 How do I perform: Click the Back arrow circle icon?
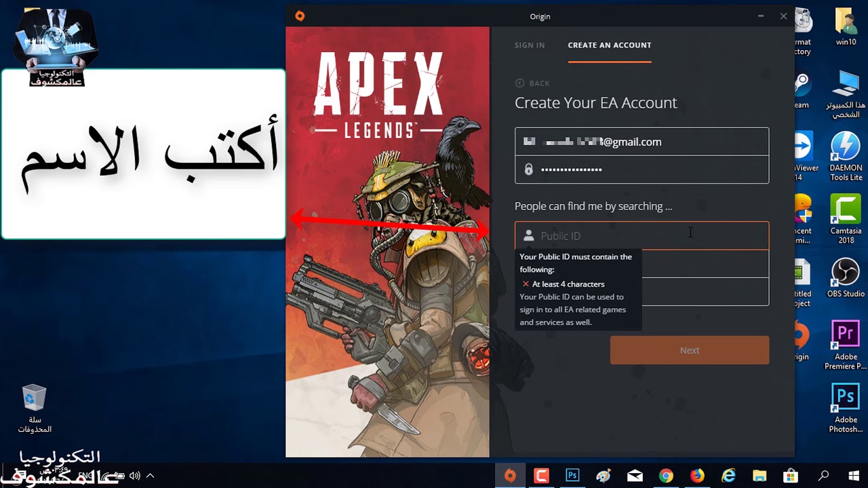click(x=520, y=83)
